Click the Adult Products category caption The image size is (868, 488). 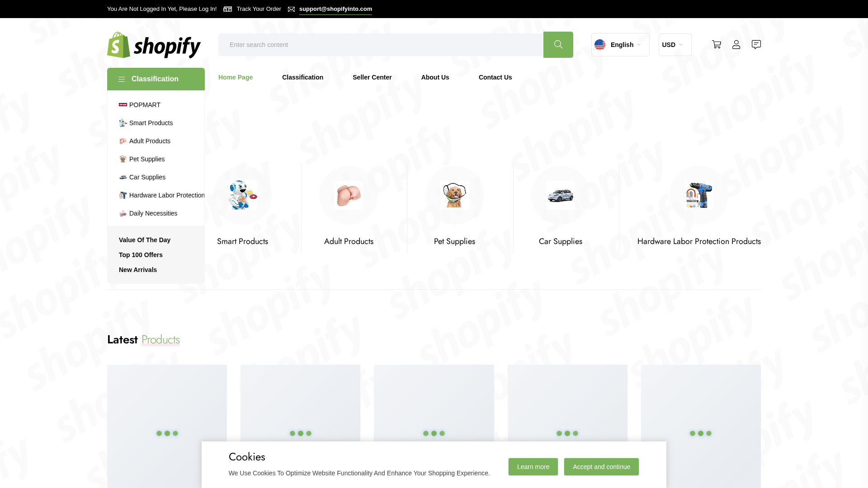coord(349,241)
